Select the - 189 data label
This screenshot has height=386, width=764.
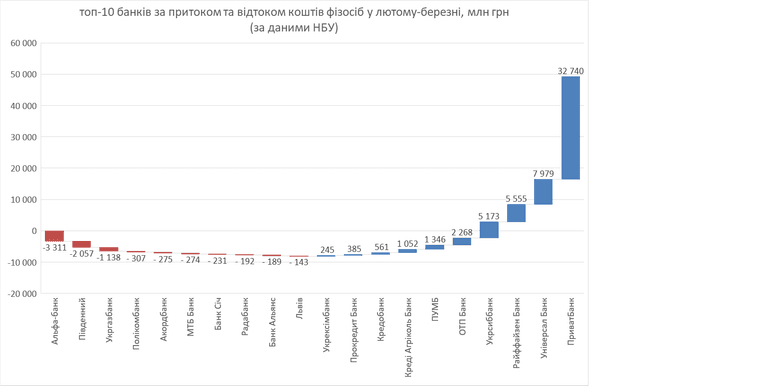tap(272, 262)
